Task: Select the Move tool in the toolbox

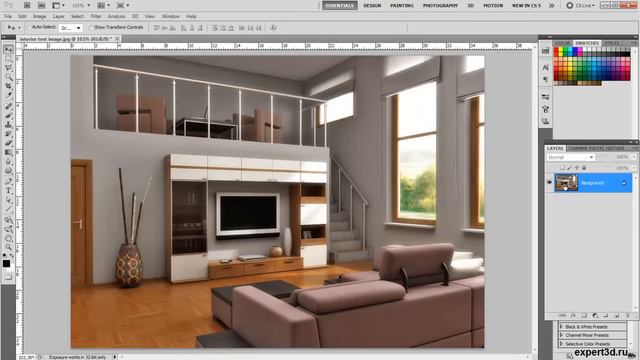Action: coord(8,49)
